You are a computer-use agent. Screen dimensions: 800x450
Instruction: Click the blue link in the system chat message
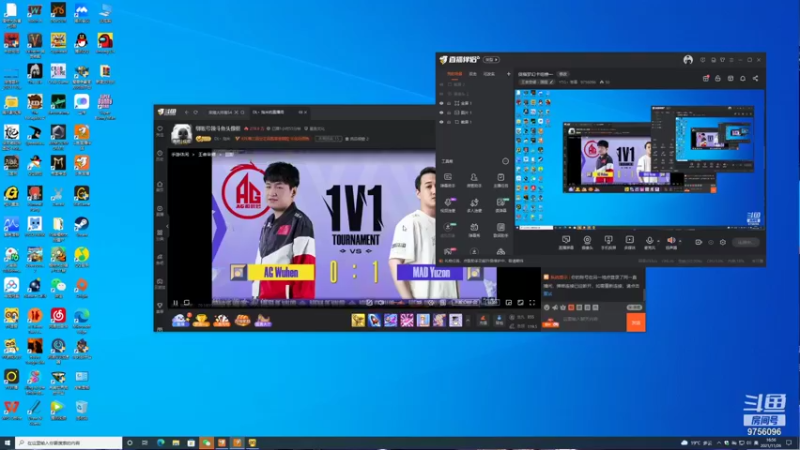coord(548,293)
